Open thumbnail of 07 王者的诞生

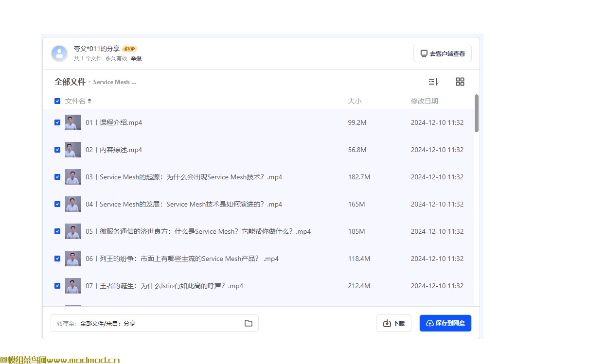(73, 286)
